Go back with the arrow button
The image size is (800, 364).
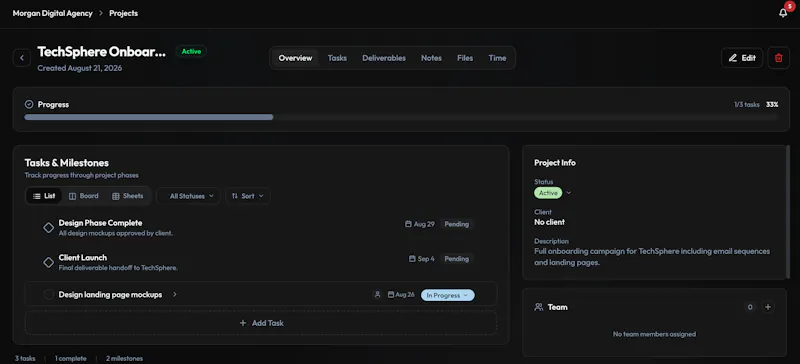21,58
